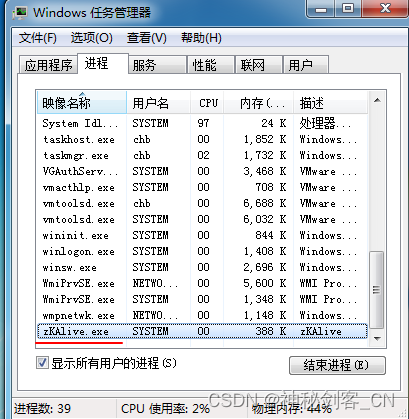Open the 用户 tab
Screen dimensions: 409x419
point(306,65)
